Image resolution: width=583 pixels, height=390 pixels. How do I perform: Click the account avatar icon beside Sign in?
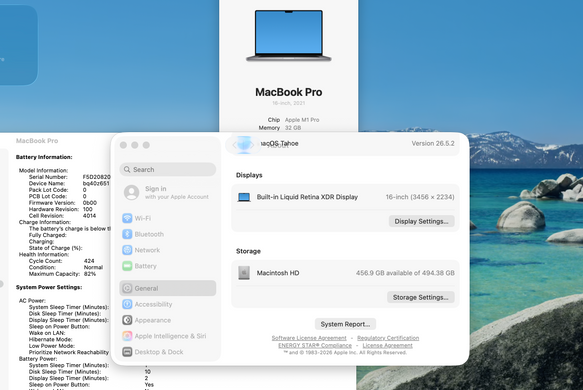[131, 193]
